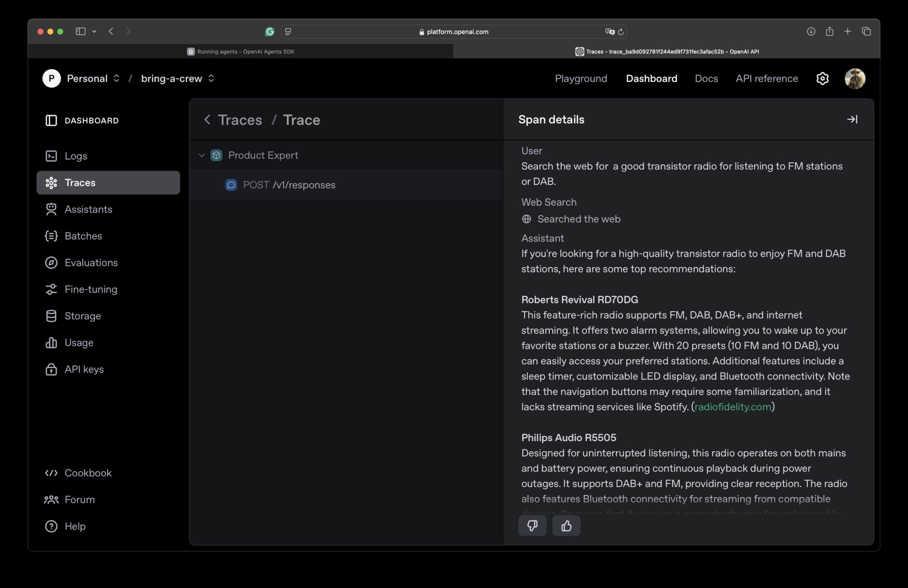Switch to the Playground menu item

coord(581,78)
